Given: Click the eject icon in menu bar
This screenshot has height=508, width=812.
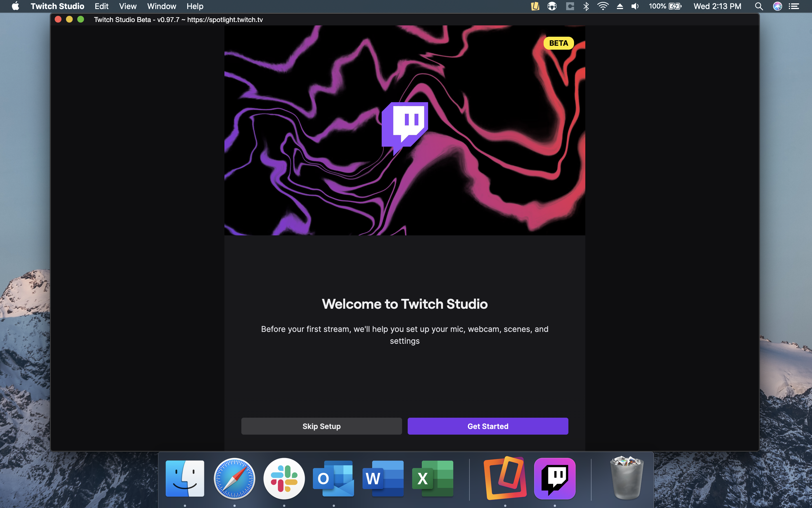Looking at the screenshot, I should 620,6.
